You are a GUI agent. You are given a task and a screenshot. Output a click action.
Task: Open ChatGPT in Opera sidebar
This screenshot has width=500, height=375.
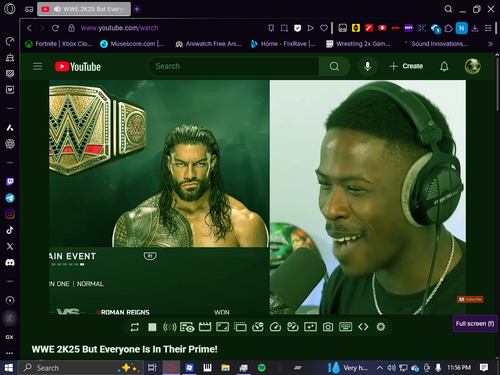[x=10, y=144]
